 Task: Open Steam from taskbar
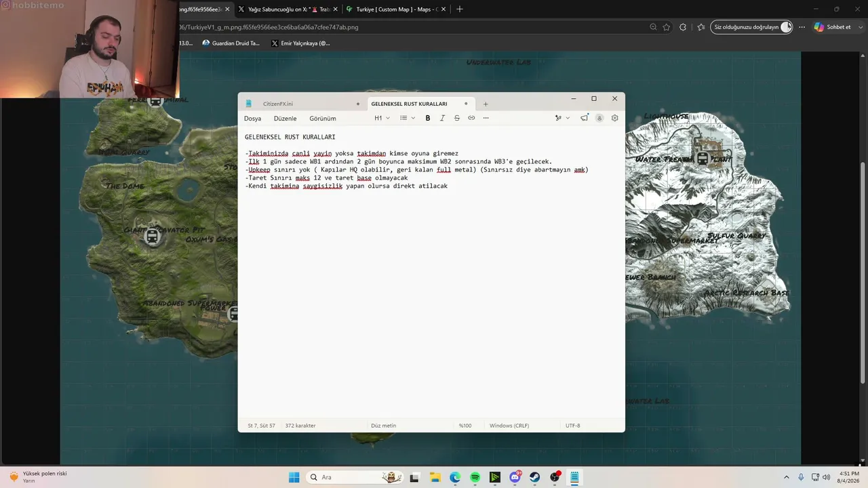[535, 477]
